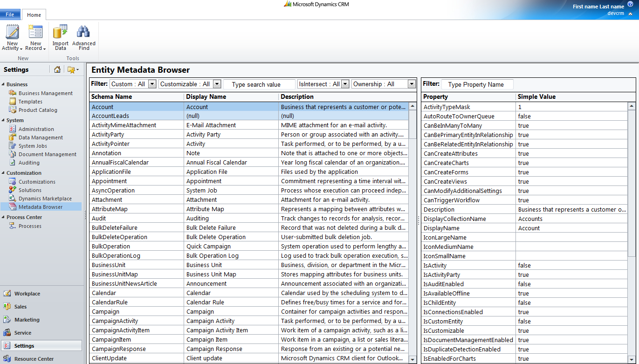
Task: Collapse the Customization navigation section
Action: 3,173
